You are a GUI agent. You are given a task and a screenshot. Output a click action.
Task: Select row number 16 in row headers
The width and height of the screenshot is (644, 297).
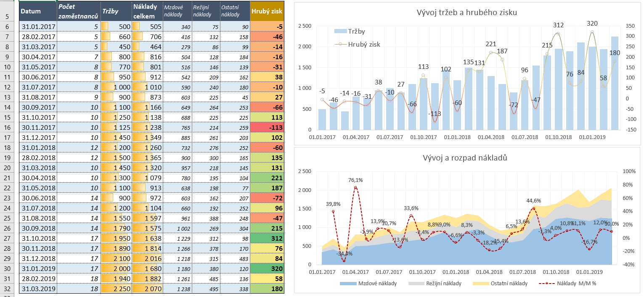pyautogui.click(x=8, y=127)
